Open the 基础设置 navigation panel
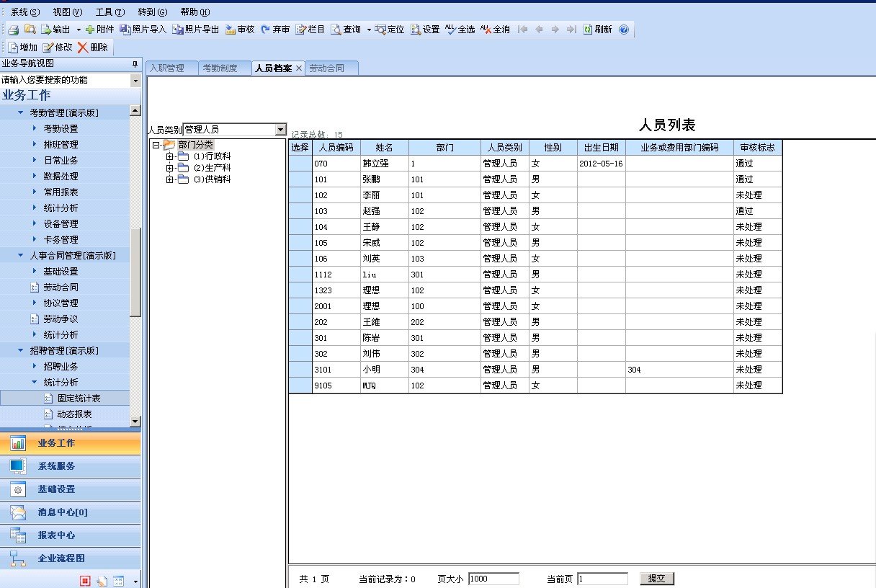 pyautogui.click(x=71, y=489)
